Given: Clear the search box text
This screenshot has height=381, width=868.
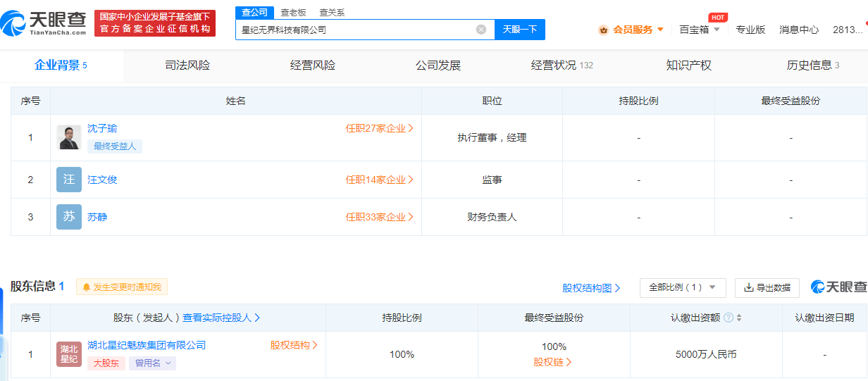Looking at the screenshot, I should (481, 30).
